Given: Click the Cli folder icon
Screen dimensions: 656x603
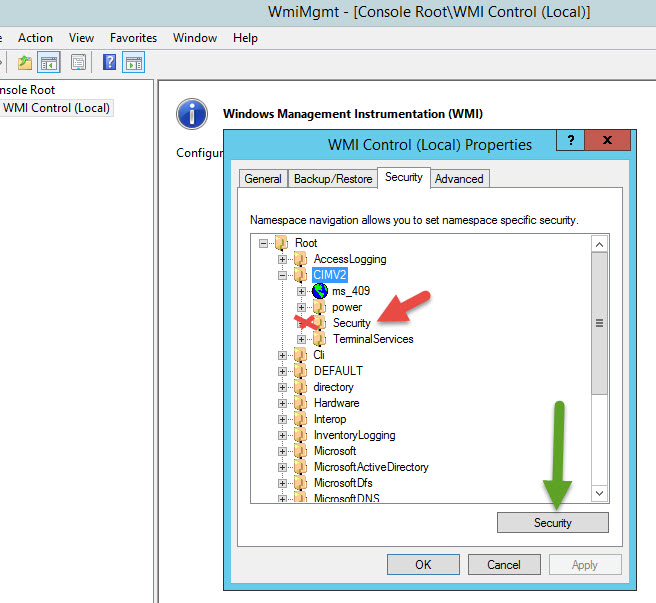Looking at the screenshot, I should click(300, 355).
